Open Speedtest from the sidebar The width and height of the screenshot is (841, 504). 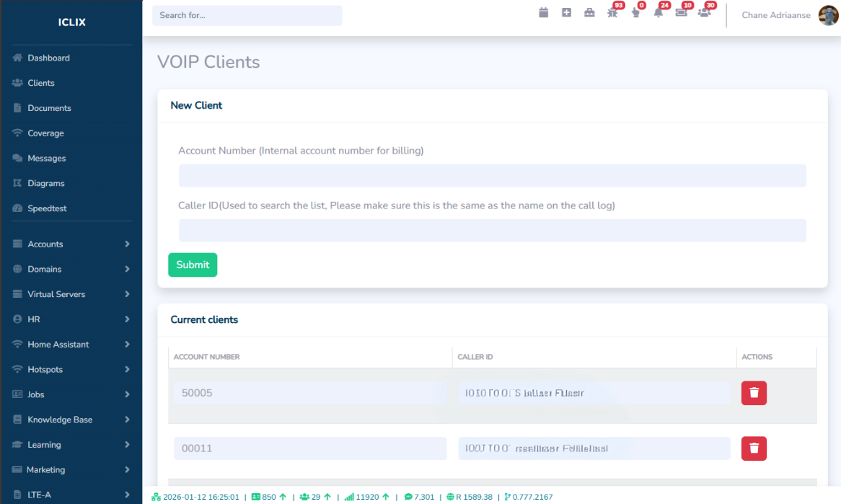(x=47, y=208)
